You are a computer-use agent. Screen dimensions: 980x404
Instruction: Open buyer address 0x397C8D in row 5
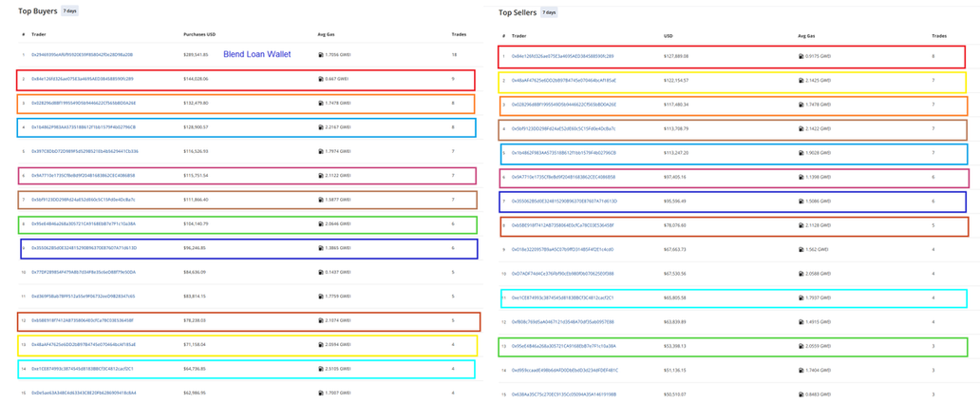pos(84,151)
